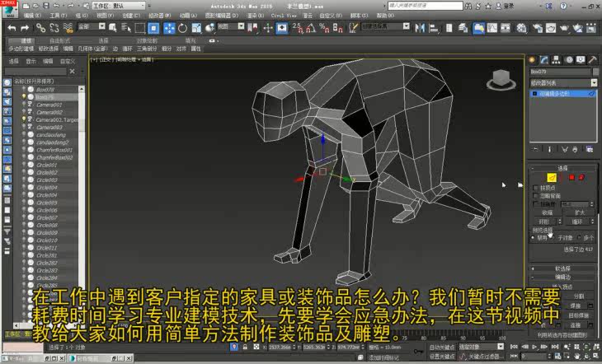This screenshot has height=364, width=602.
Task: Toggle visibility bulb for Circle001
Action: (24, 165)
